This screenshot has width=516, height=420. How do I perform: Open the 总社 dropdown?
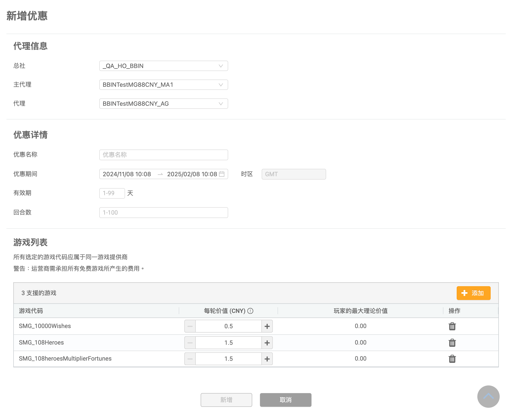pos(163,66)
